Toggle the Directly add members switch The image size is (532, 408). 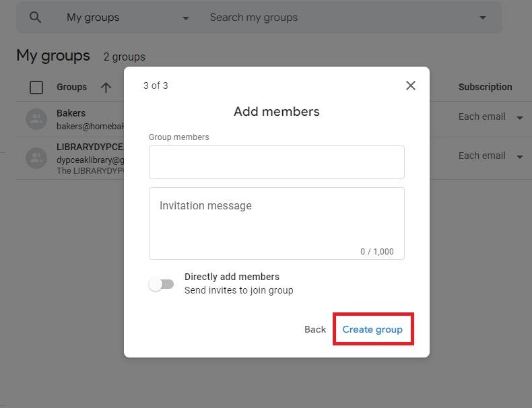pyautogui.click(x=161, y=284)
